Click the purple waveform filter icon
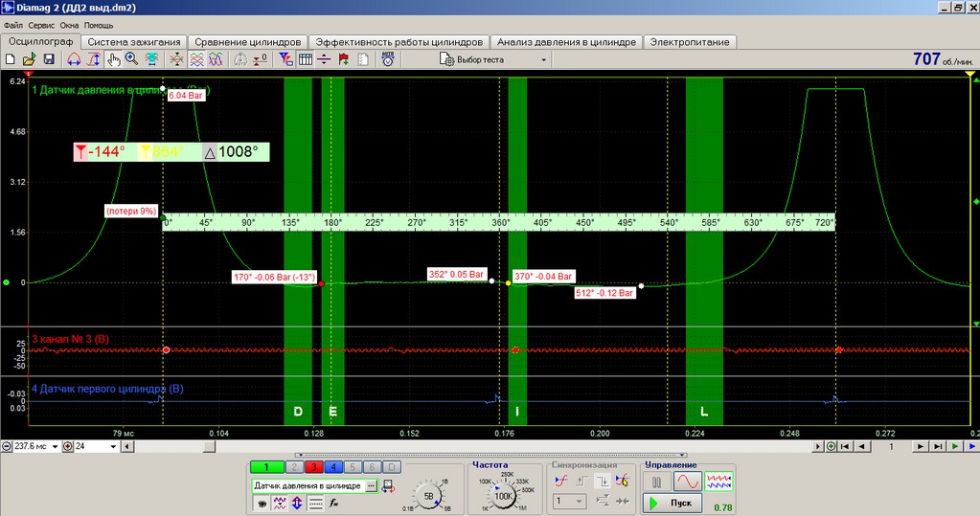Image resolution: width=980 pixels, height=516 pixels. (x=279, y=503)
